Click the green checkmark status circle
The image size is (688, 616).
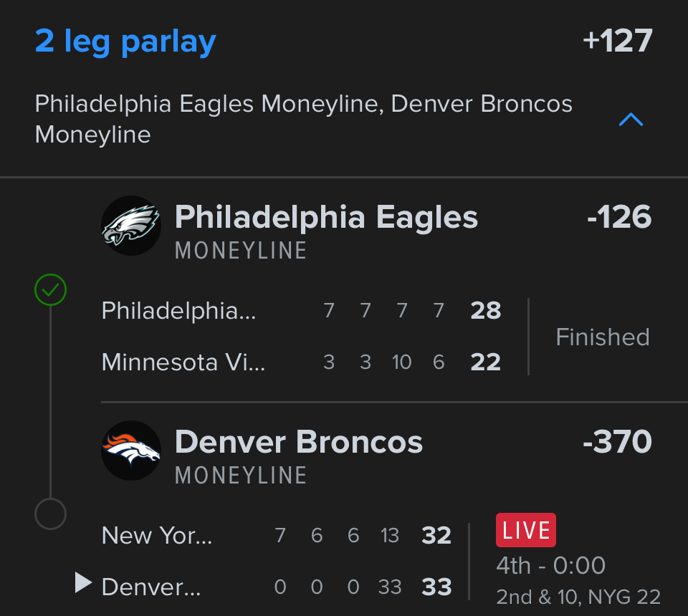[x=50, y=290]
